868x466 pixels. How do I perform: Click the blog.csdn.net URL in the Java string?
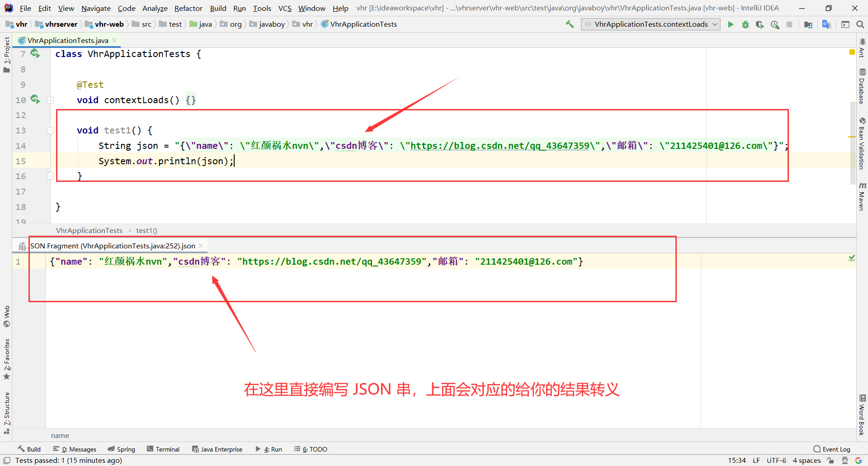coord(500,146)
